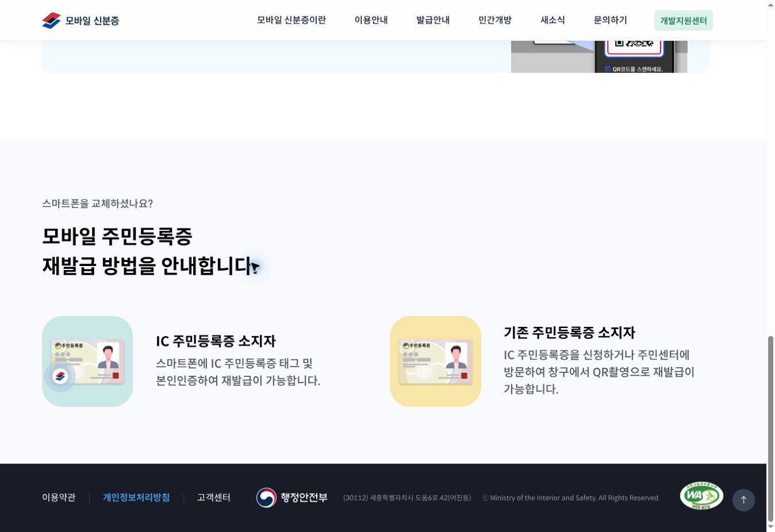Open the 새소식 menu
The width and height of the screenshot is (775, 532).
pyautogui.click(x=553, y=20)
